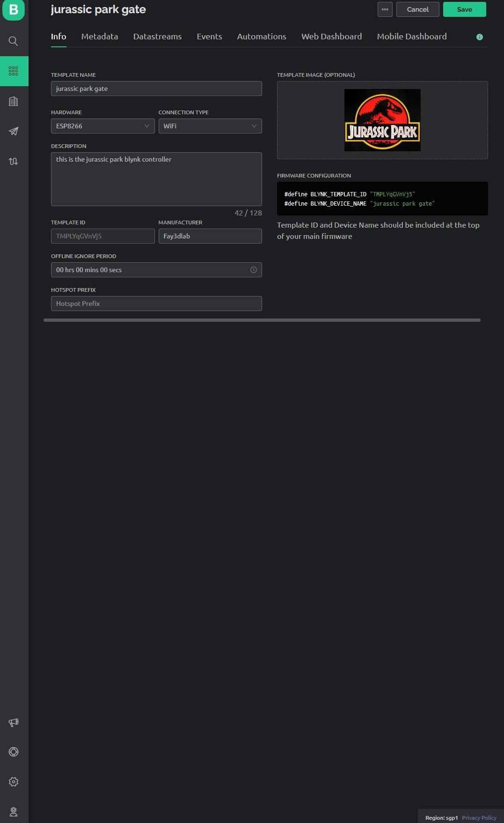
Task: Open the megaphone announcements icon
Action: (14, 722)
